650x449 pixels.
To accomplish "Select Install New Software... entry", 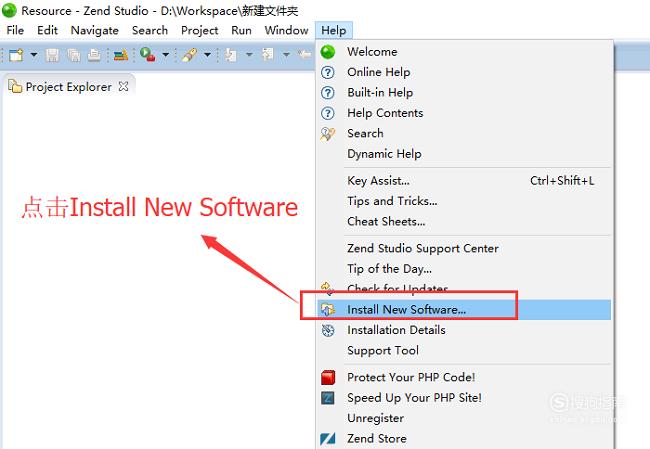I will [463, 310].
